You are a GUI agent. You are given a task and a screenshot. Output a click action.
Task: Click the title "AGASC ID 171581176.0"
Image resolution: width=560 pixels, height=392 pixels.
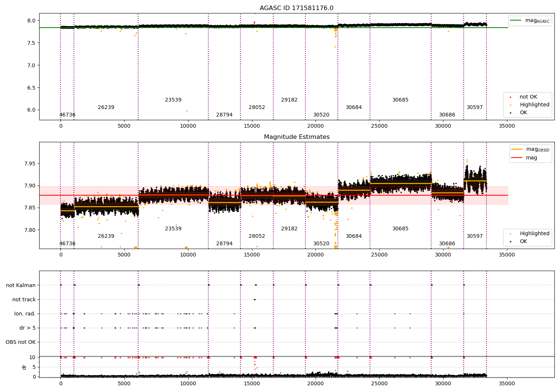[x=296, y=8]
